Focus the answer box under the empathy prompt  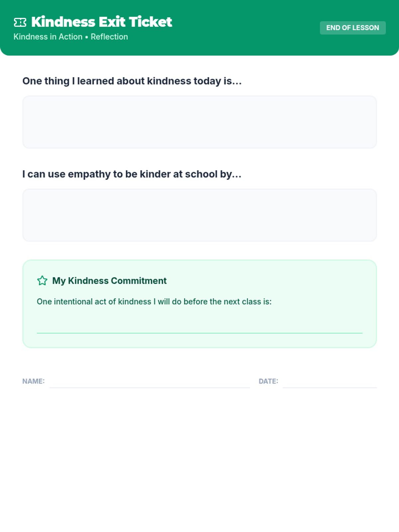coord(199,215)
